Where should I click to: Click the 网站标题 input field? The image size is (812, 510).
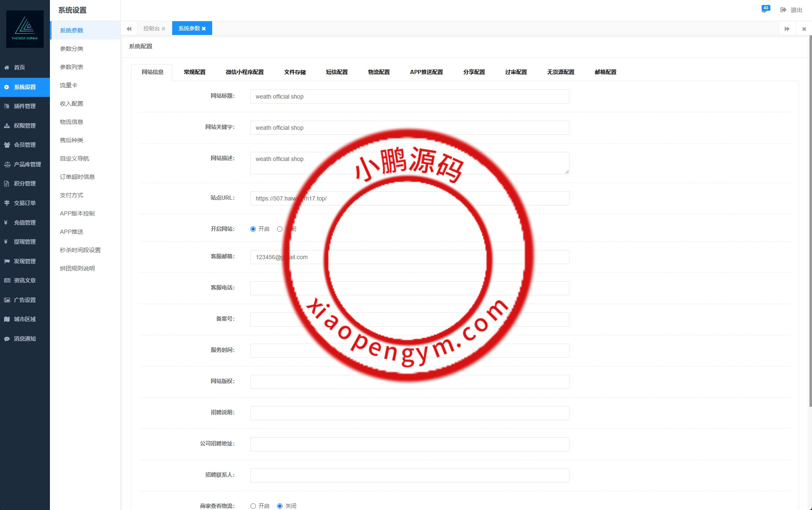(409, 97)
